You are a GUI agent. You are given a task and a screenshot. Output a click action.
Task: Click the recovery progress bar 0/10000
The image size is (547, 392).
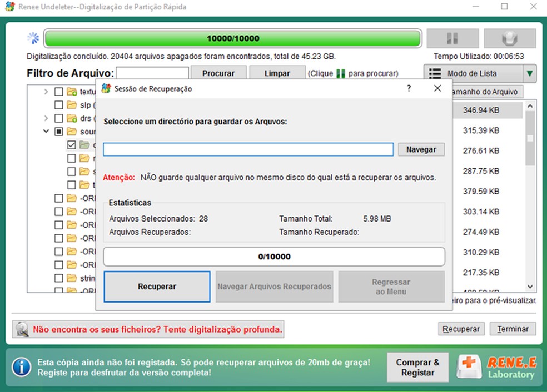click(x=274, y=257)
